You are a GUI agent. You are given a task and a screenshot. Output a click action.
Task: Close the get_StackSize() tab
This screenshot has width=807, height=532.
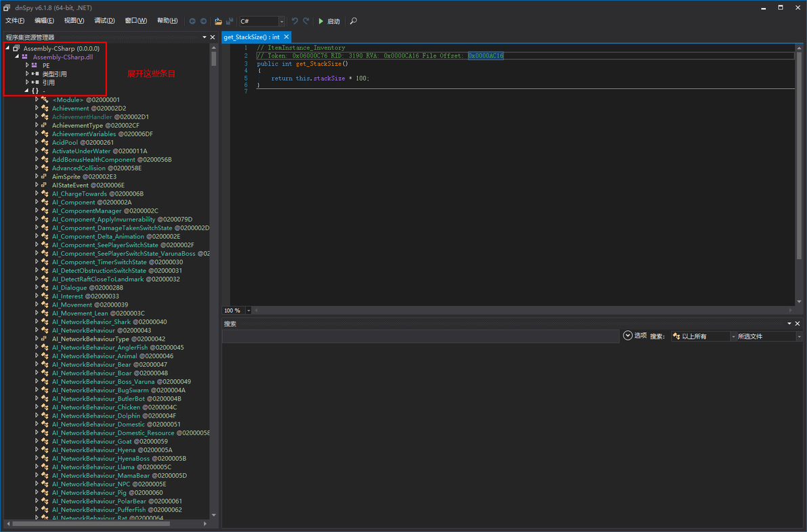[x=286, y=37]
